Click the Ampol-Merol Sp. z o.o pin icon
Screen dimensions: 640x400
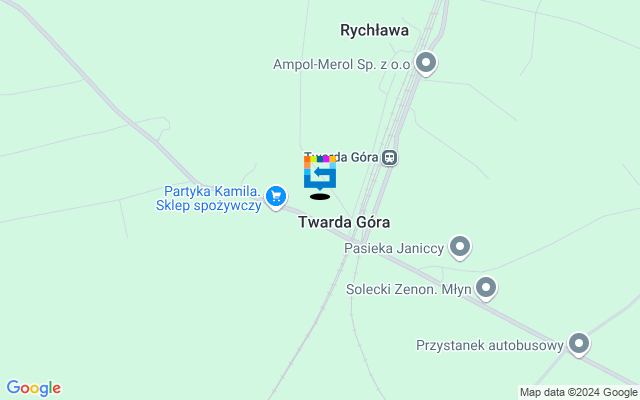coord(426,63)
